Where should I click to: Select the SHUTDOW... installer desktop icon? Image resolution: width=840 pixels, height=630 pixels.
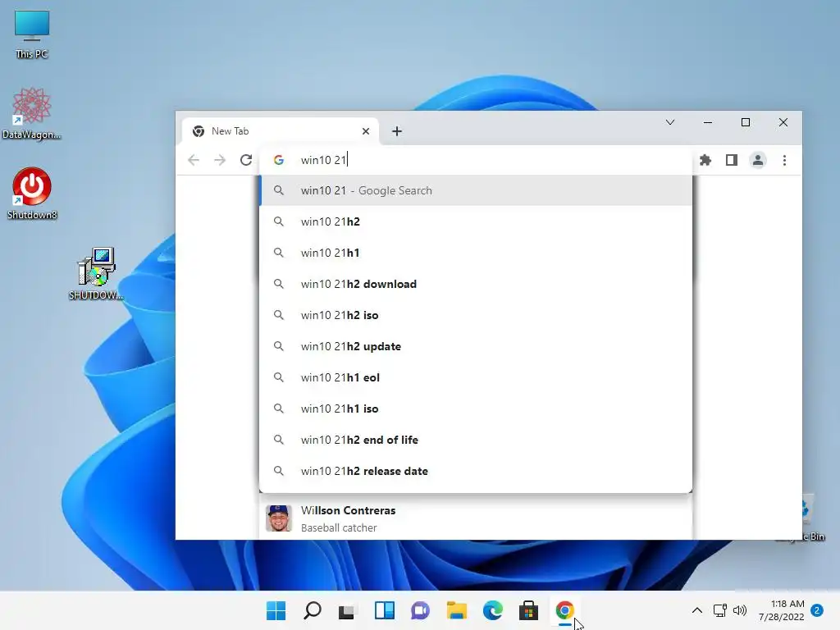pos(96,273)
